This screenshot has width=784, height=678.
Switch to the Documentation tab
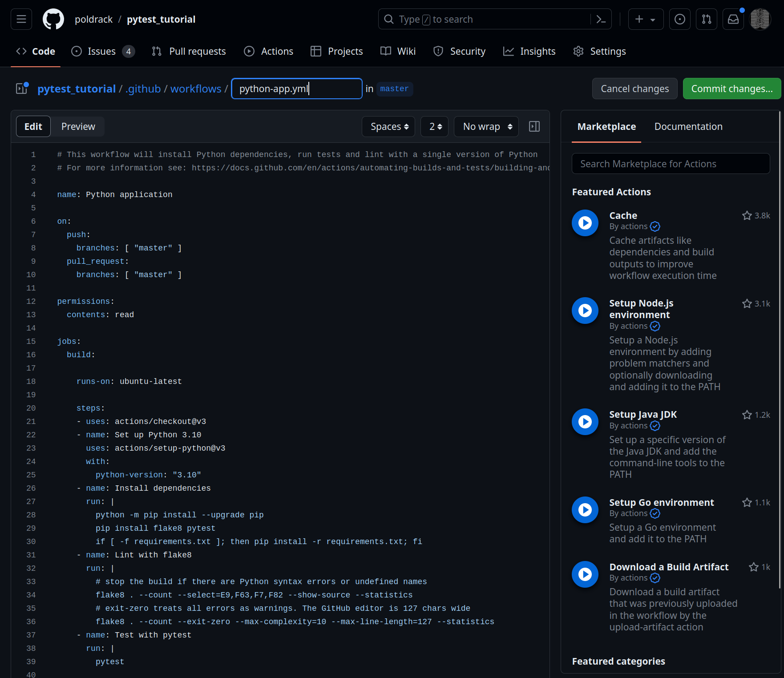pyautogui.click(x=688, y=127)
